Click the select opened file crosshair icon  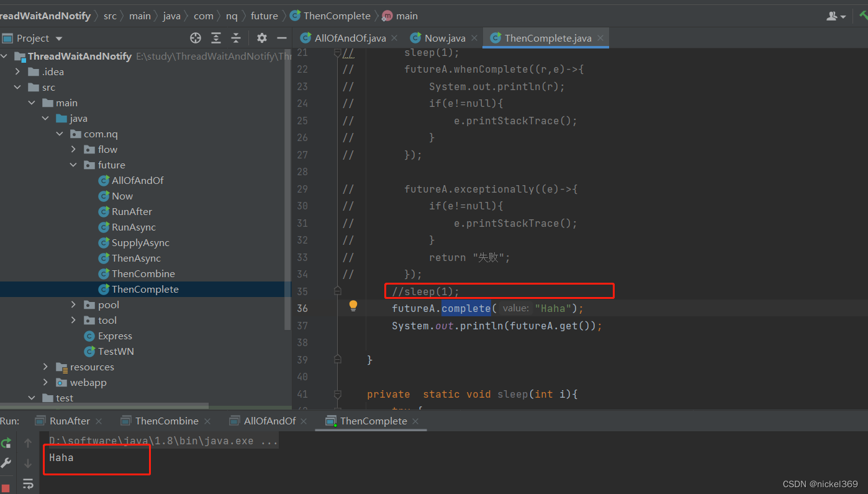[x=196, y=38]
